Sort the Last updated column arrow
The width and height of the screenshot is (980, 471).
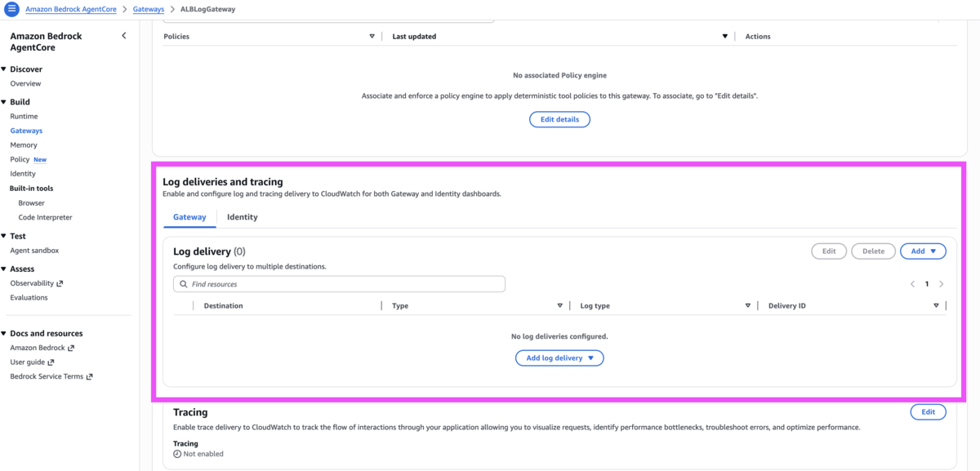tap(724, 37)
